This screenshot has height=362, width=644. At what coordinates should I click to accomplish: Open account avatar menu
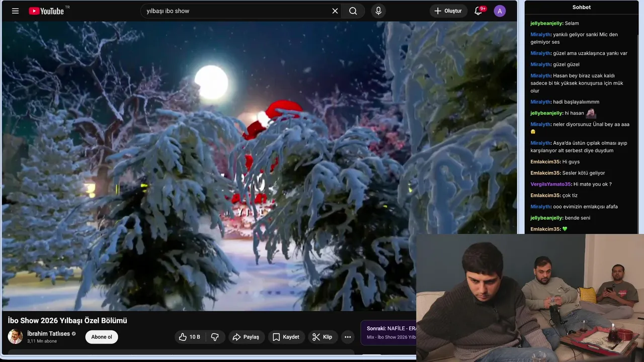500,11
